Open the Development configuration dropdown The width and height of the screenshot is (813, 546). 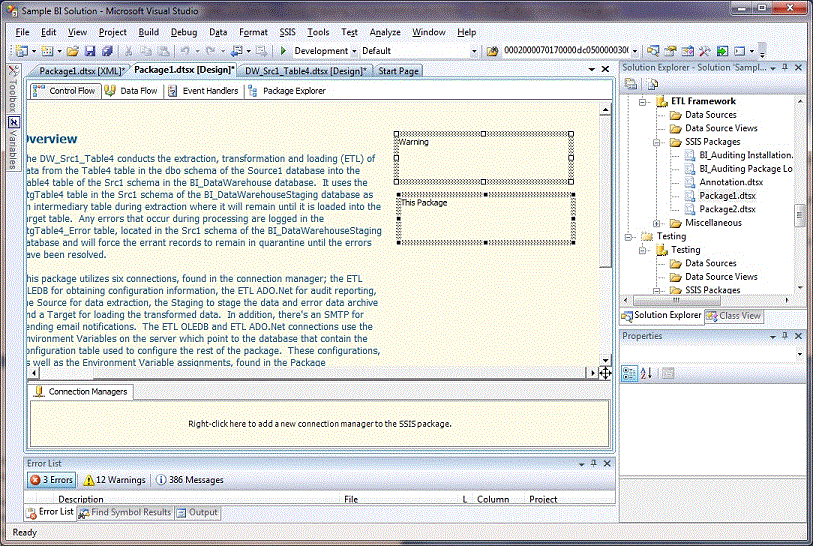[x=353, y=51]
